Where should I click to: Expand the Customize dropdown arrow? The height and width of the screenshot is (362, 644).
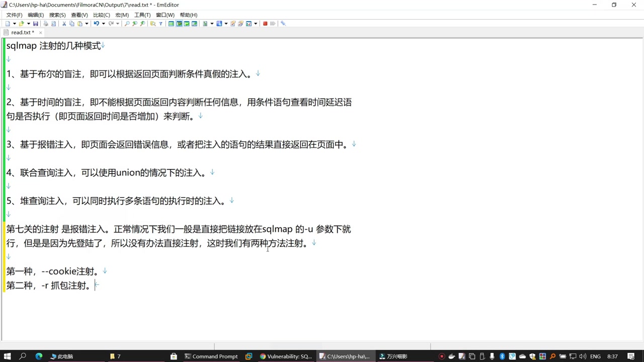coord(256,24)
